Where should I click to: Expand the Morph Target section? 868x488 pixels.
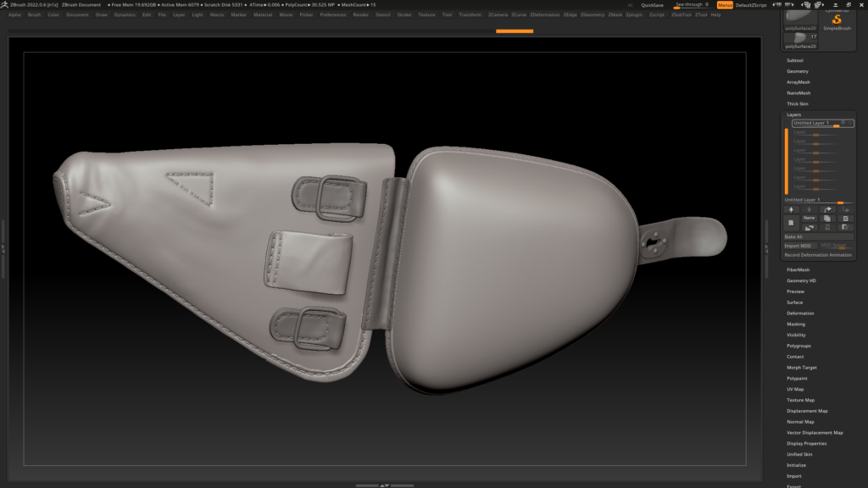[x=802, y=368]
